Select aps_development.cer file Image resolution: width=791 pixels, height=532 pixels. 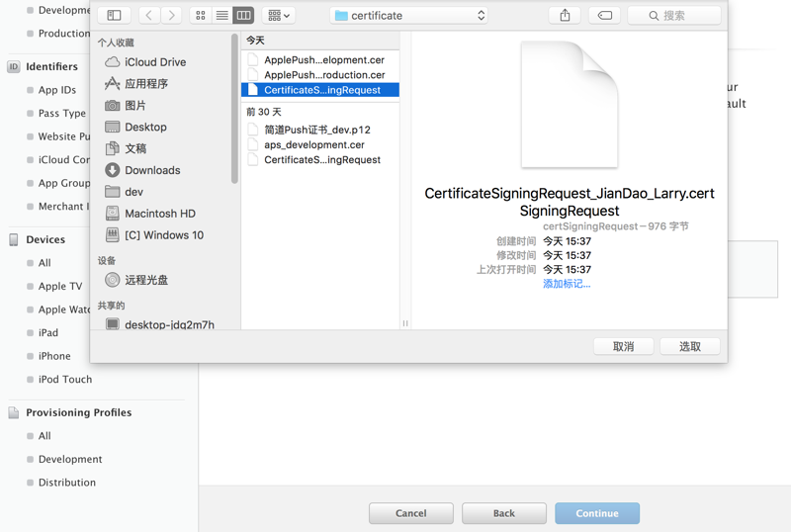pos(319,144)
